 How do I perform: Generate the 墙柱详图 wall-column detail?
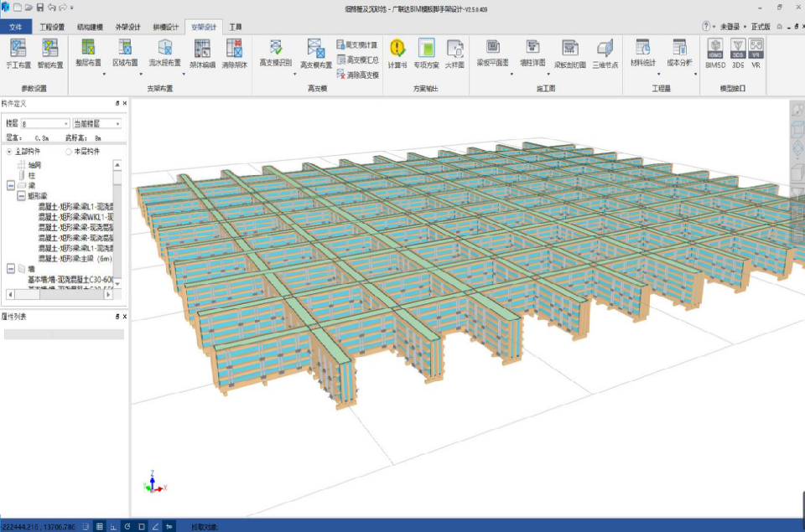(x=532, y=52)
